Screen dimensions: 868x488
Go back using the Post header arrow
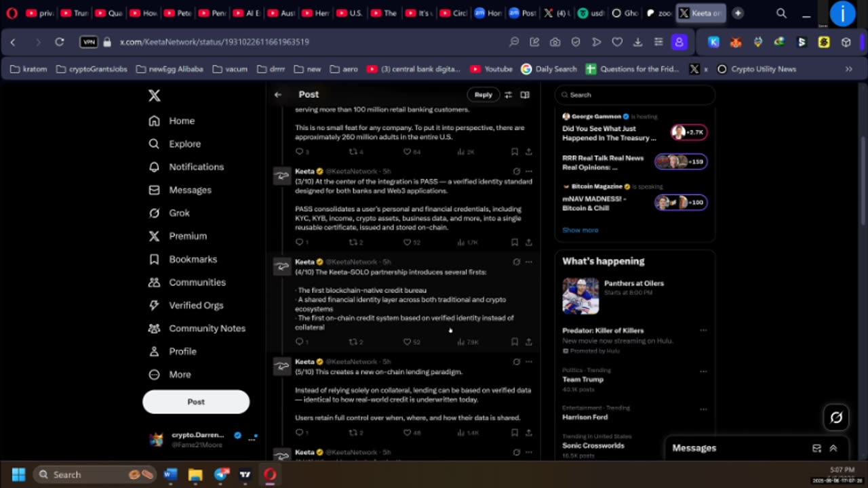click(x=277, y=95)
